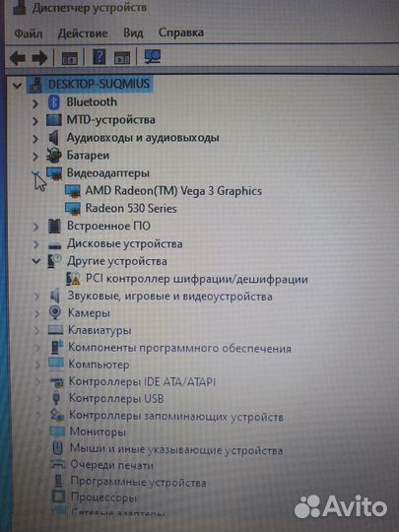Click the Back arrow toolbar icon
The width and height of the screenshot is (399, 532).
[18, 58]
